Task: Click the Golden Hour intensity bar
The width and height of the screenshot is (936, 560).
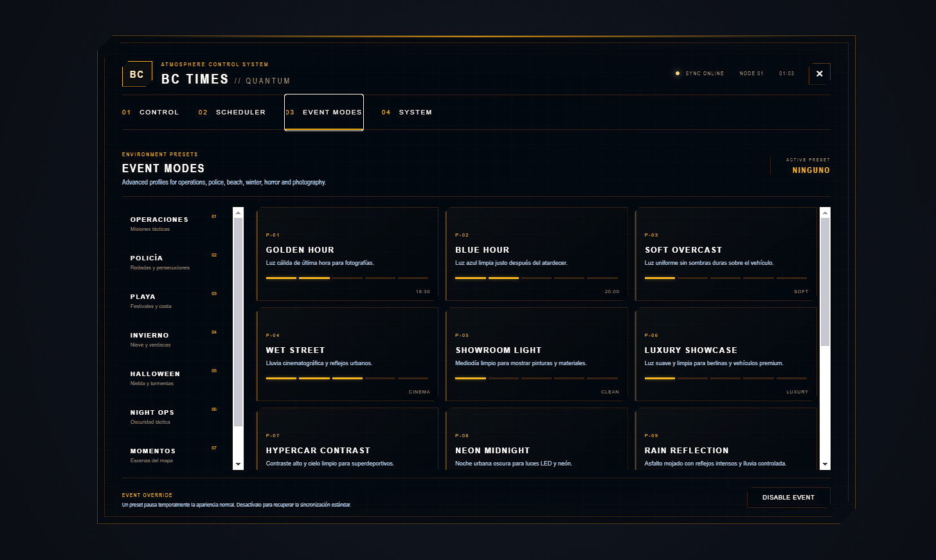Action: [347, 278]
